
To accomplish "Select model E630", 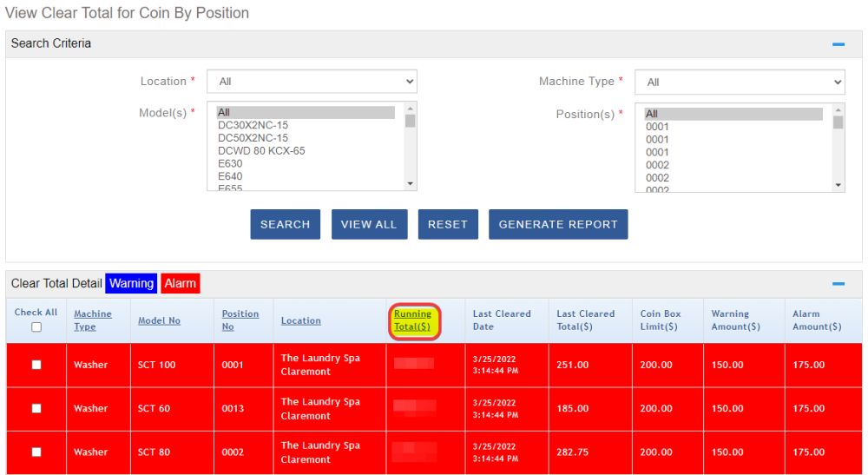I will 230,163.
